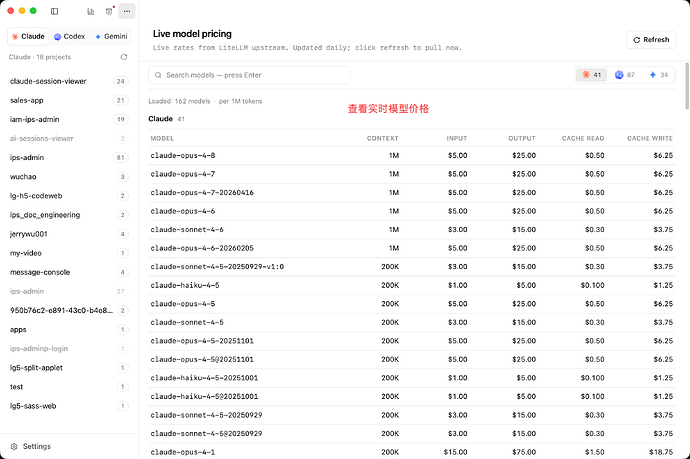Screen dimensions: 690x459
Task: Open the wuchao project
Action: (69, 176)
